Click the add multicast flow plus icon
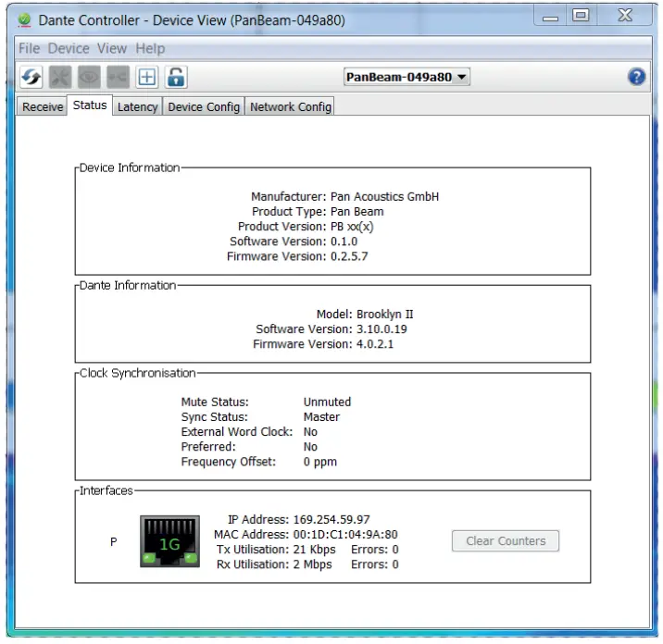Image resolution: width=663 pixels, height=644 pixels. (x=146, y=78)
